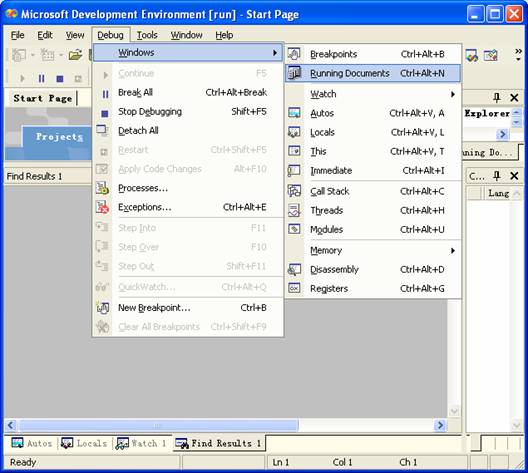528x473 pixels.
Task: Select Running Documents menu entry
Action: (x=373, y=73)
